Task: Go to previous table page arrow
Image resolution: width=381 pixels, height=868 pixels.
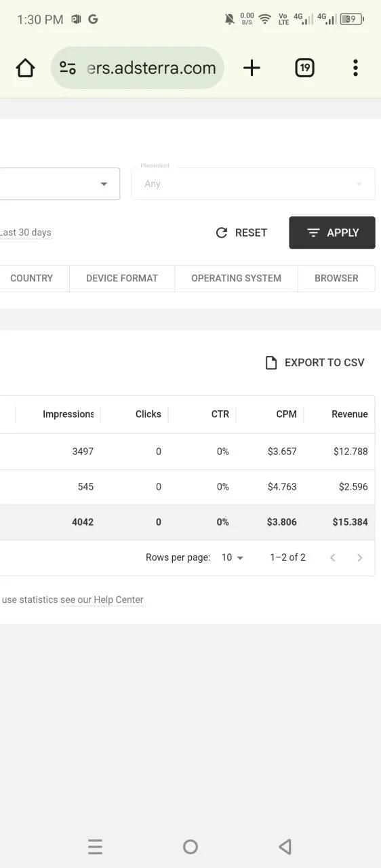Action: click(333, 557)
